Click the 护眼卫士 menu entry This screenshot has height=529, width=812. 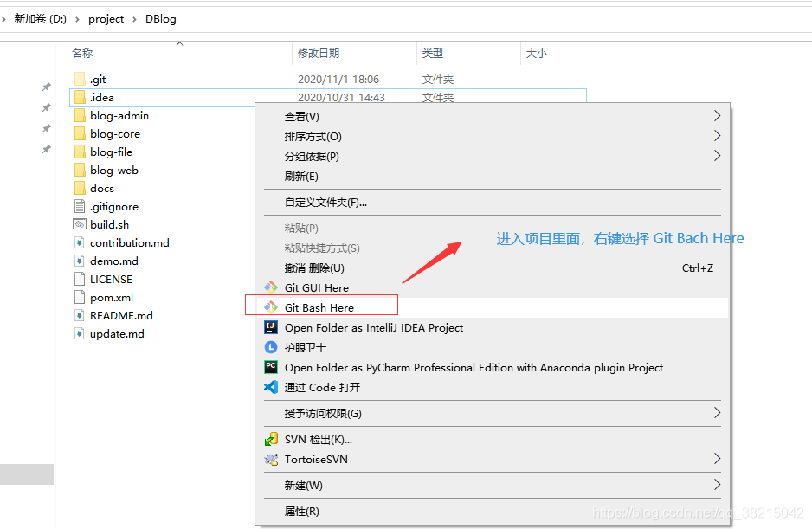(492, 348)
